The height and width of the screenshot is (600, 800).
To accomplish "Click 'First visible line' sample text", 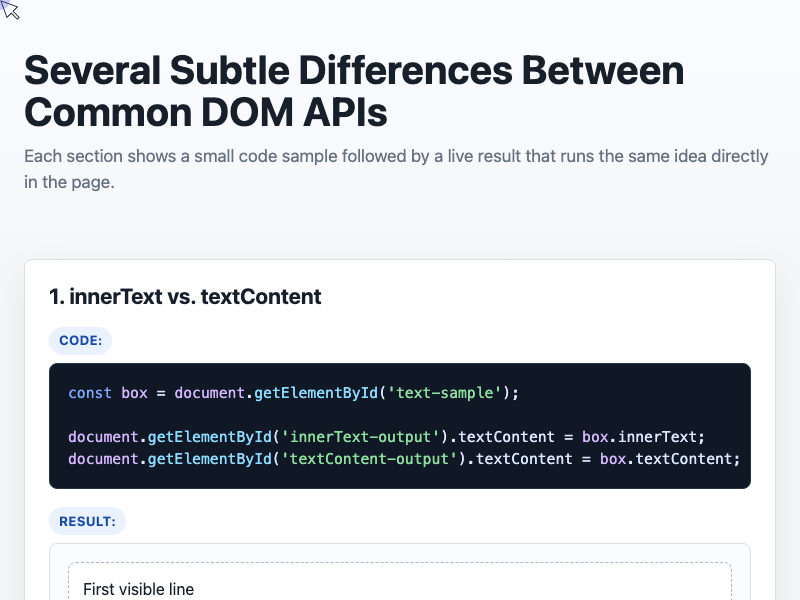I will (x=138, y=589).
